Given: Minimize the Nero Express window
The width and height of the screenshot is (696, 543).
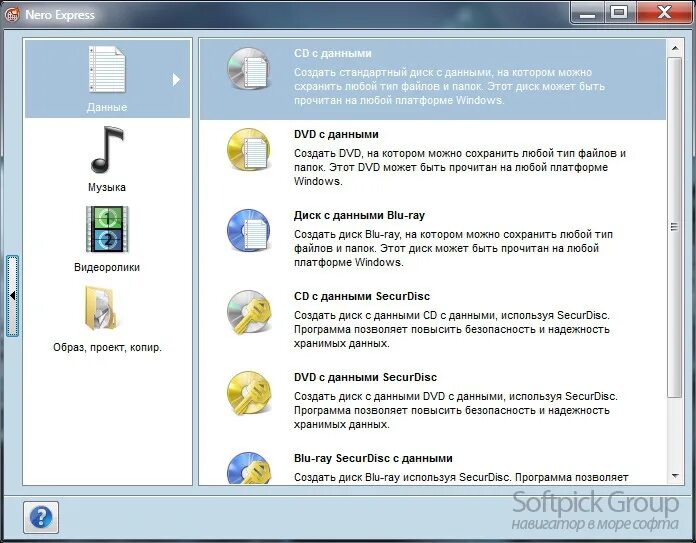Looking at the screenshot, I should tap(587, 13).
